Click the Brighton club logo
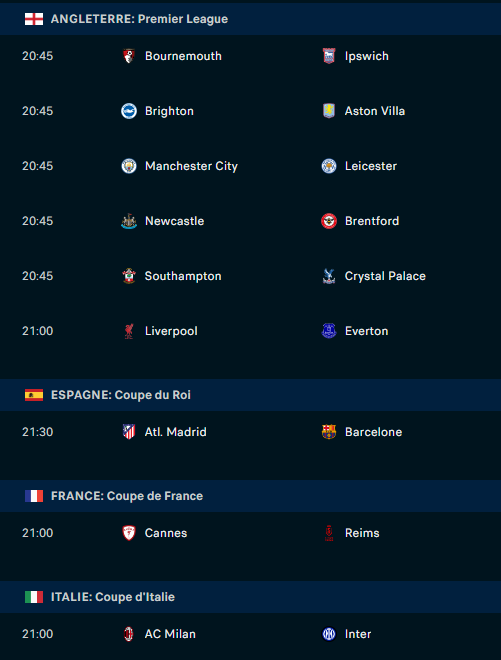This screenshot has height=660, width=501. click(x=129, y=111)
